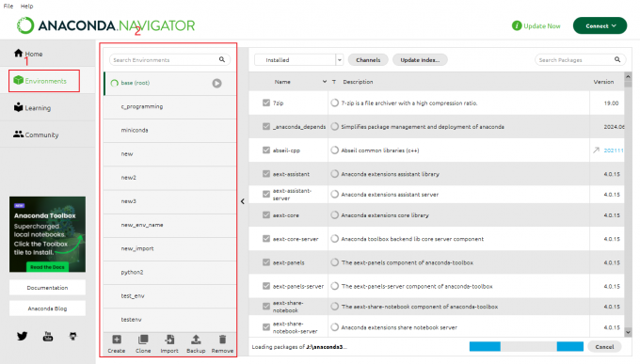Viewport: 640px width, 364px height.
Task: Toggle the aext-assistant-server checkbox
Action: tap(266, 195)
